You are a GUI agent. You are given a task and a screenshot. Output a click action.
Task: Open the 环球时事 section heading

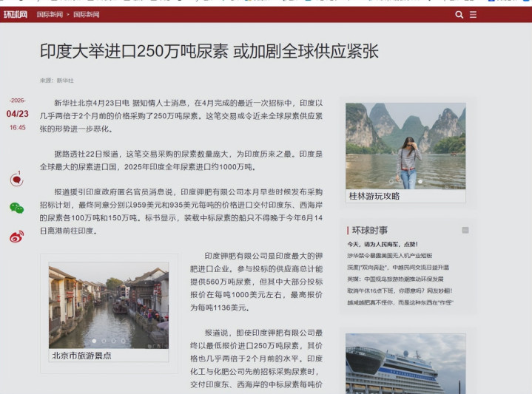coord(370,230)
